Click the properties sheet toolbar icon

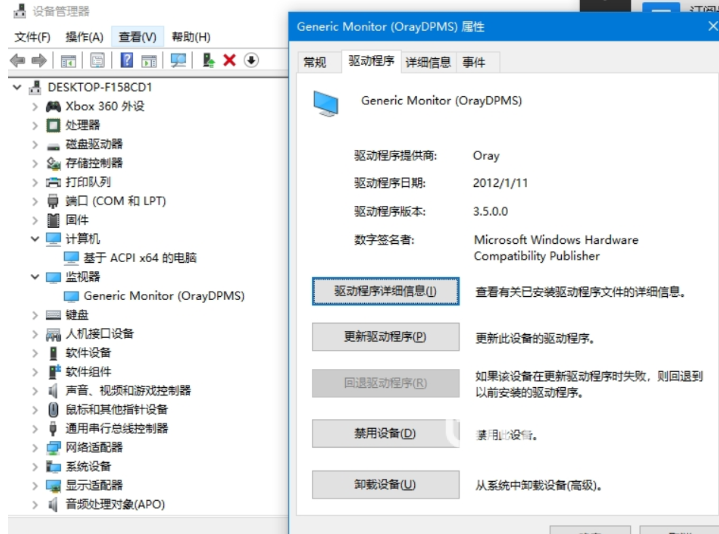click(98, 61)
